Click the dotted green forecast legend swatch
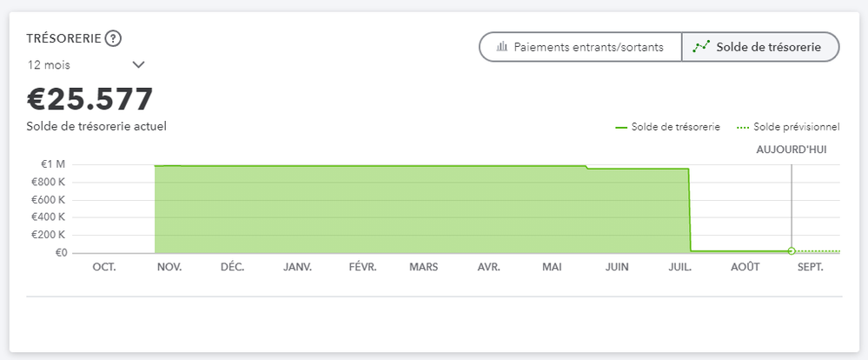Screen dimensions: 868x360 [742, 127]
